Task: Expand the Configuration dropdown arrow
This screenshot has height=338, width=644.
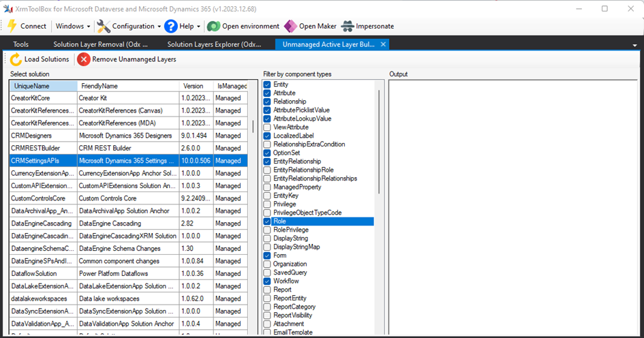Action: click(x=159, y=27)
